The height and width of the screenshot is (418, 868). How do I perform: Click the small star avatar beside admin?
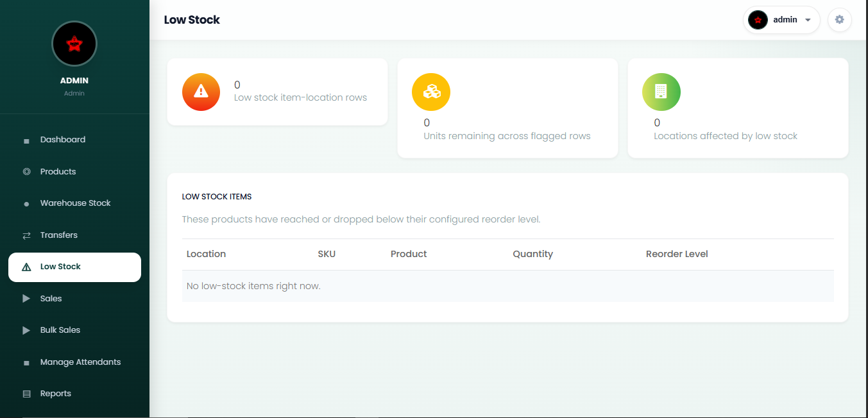pyautogui.click(x=758, y=20)
